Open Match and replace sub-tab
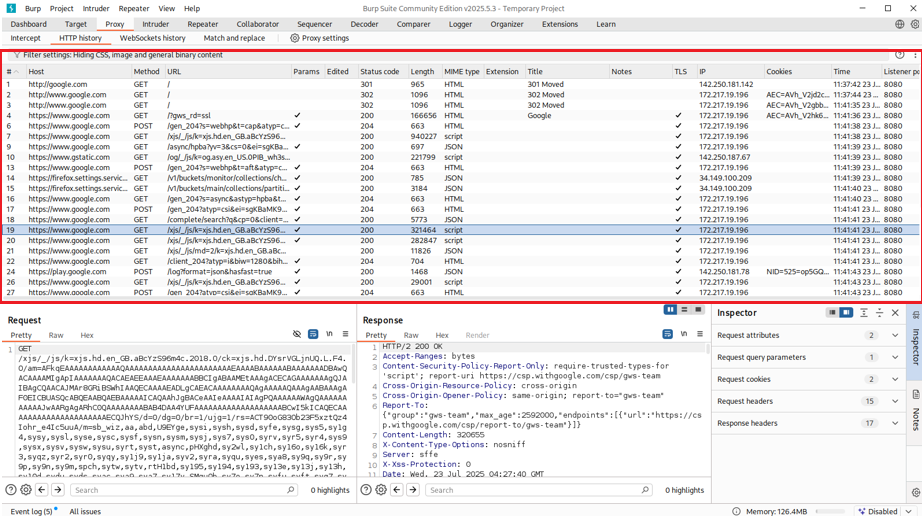 234,38
